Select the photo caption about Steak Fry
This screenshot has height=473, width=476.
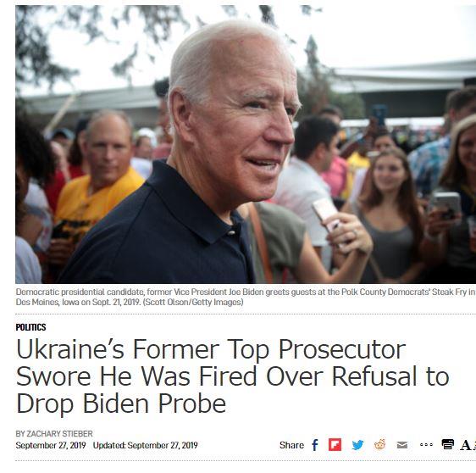[x=246, y=297]
